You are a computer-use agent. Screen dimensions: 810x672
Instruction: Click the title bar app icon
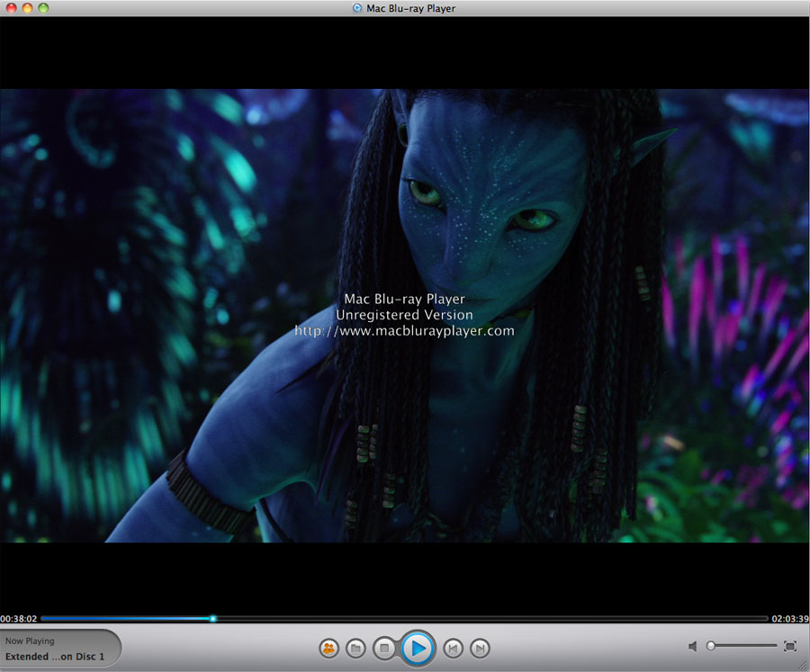point(358,8)
